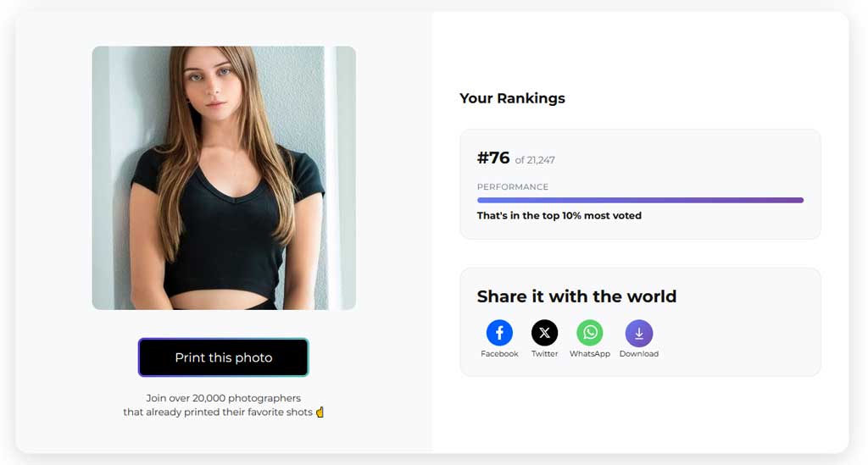The image size is (868, 465).
Task: Click the "Download" text label
Action: point(638,354)
